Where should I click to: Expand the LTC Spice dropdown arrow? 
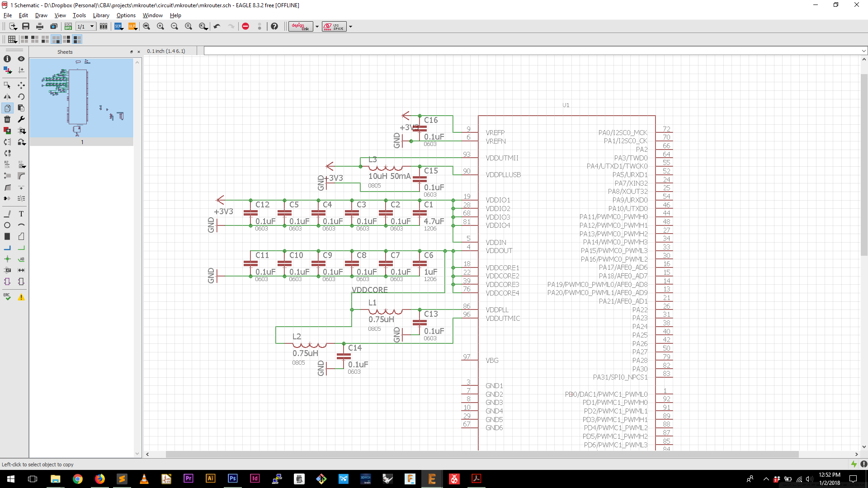[350, 27]
